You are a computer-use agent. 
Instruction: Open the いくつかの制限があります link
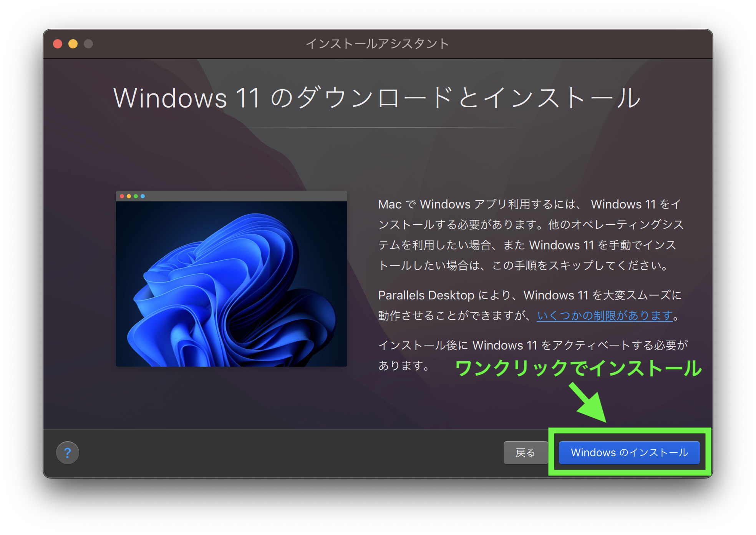[x=605, y=316]
